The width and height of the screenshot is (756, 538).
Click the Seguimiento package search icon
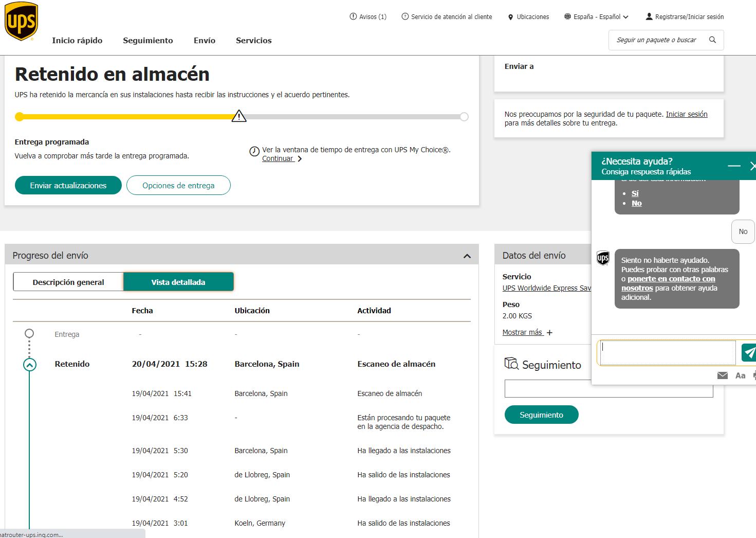tap(511, 364)
